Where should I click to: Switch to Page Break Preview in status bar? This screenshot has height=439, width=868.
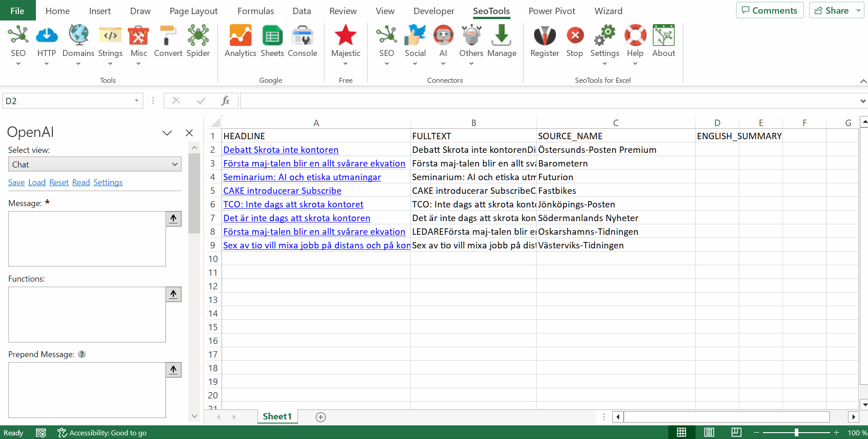click(x=737, y=433)
